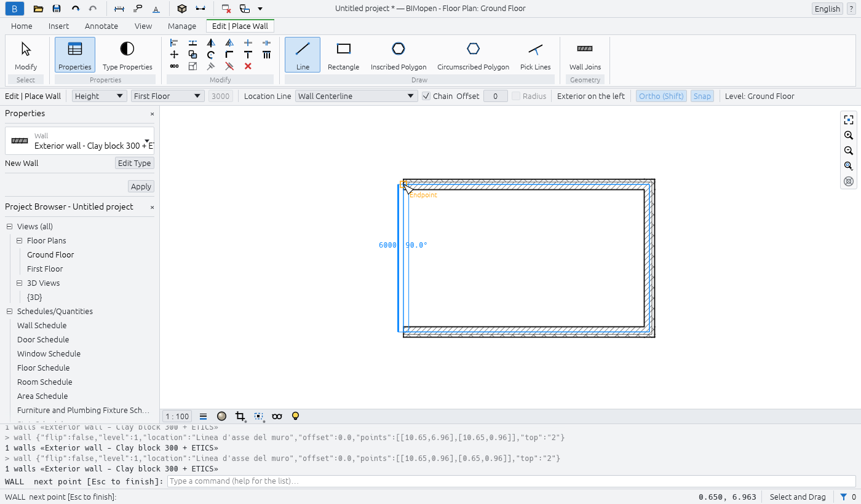Viewport: 861px width, 504px height.
Task: Click the Edit Type button
Action: (135, 163)
